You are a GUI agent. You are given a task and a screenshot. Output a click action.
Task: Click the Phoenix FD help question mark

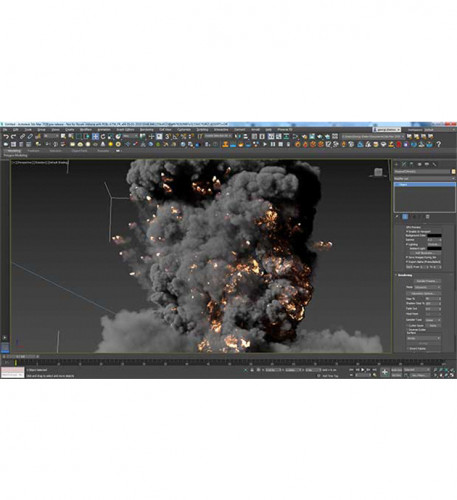tap(439, 144)
